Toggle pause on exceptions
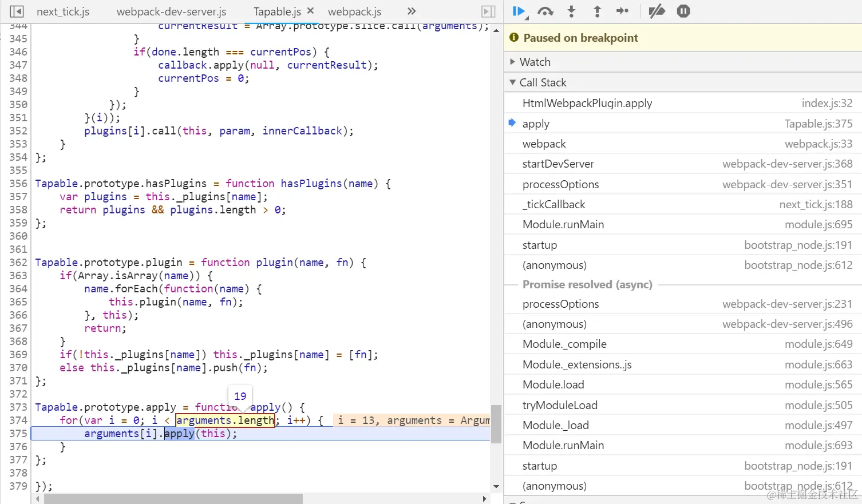Viewport: 862px width, 504px height. [683, 11]
